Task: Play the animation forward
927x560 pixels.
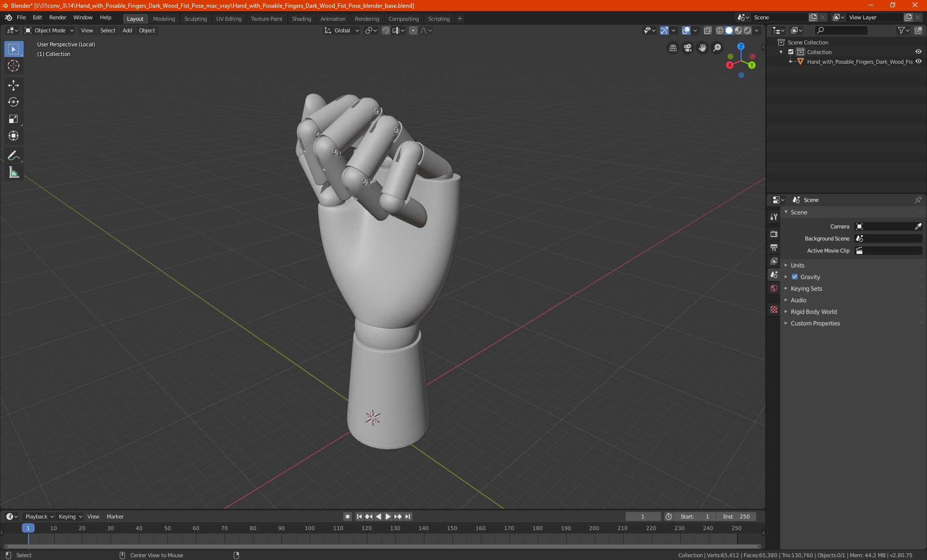Action: pos(388,517)
